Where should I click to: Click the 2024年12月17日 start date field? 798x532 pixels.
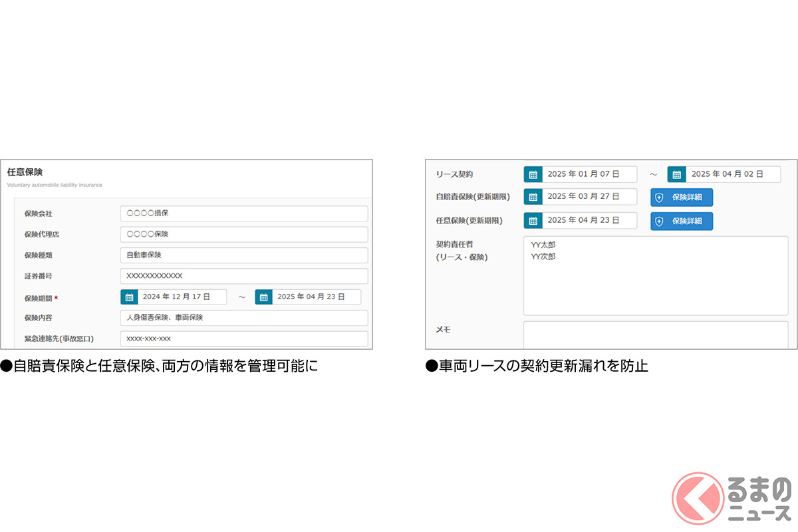pos(182,297)
